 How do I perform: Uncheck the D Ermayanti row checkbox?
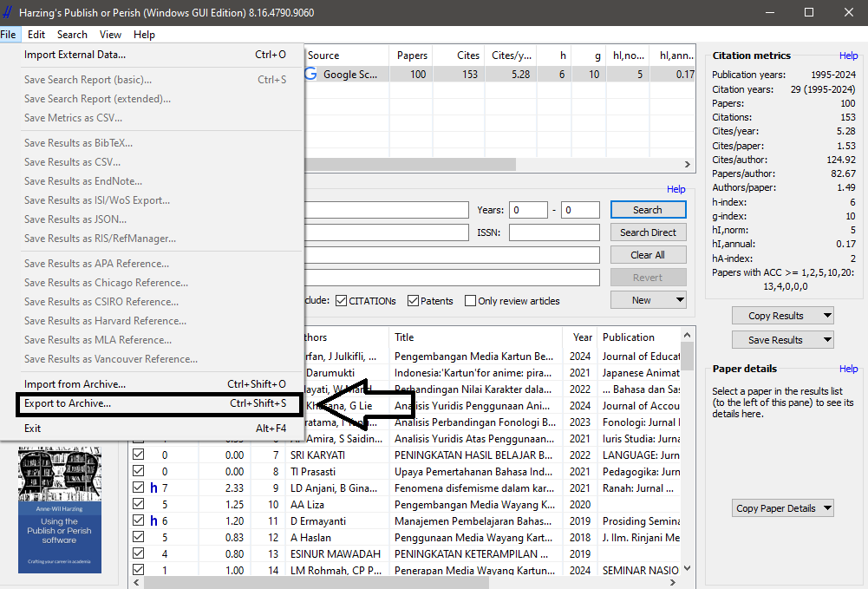point(139,520)
